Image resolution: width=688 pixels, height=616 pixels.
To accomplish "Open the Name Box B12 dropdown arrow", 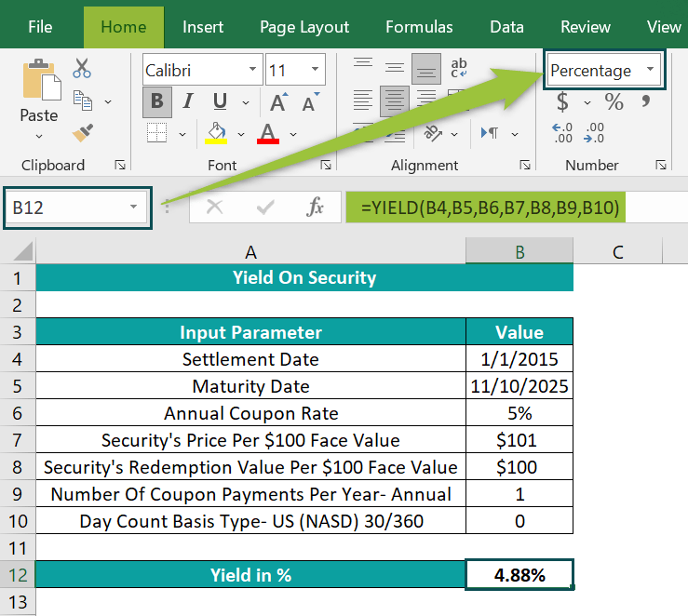I will click(x=133, y=207).
